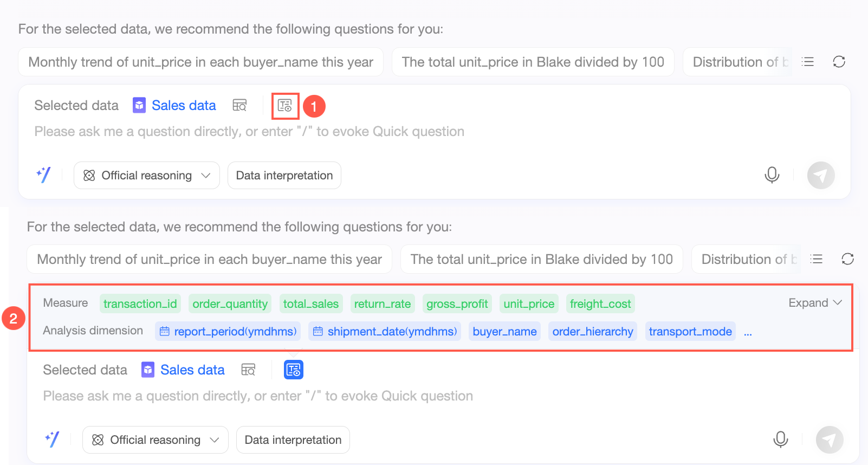Click the top question input field
868x465 pixels.
(249, 132)
